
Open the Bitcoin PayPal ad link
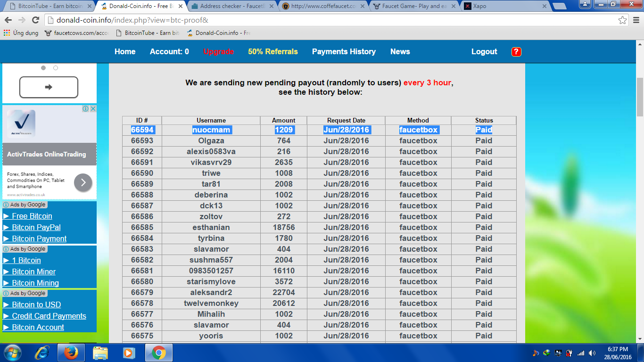36,227
